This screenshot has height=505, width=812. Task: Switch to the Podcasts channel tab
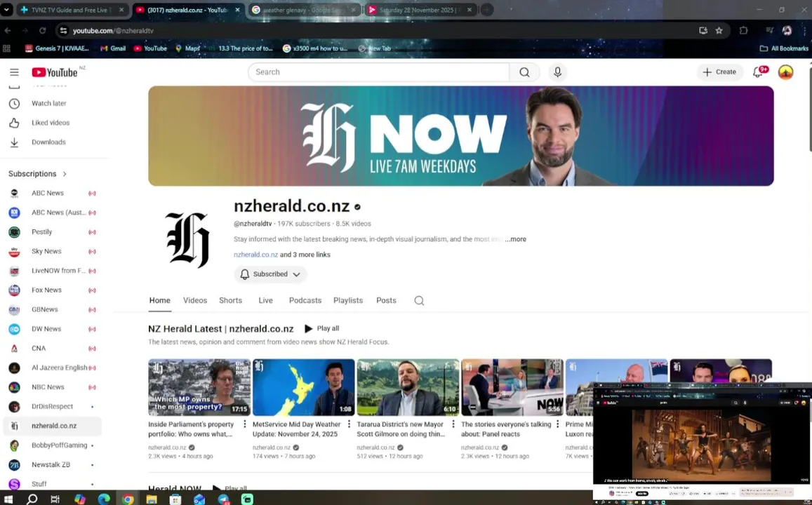tap(305, 301)
